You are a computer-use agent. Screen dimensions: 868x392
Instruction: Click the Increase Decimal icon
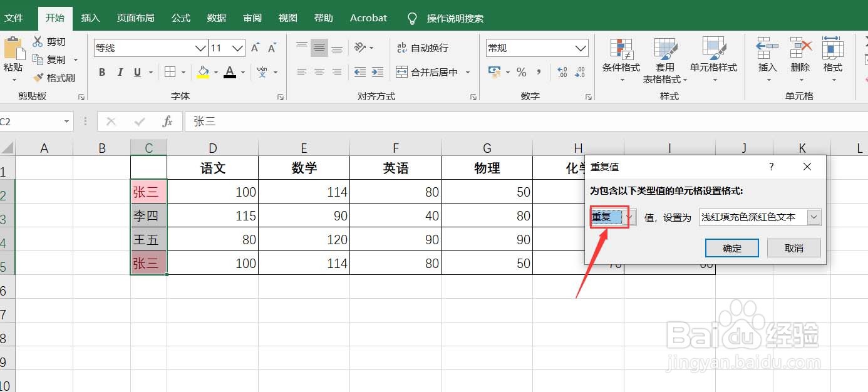562,71
